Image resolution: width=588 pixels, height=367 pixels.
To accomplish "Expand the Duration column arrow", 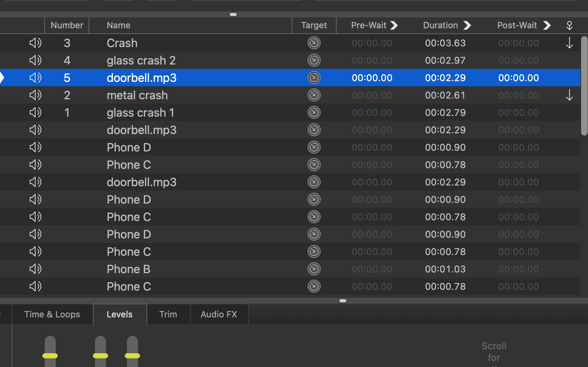I will coord(467,25).
